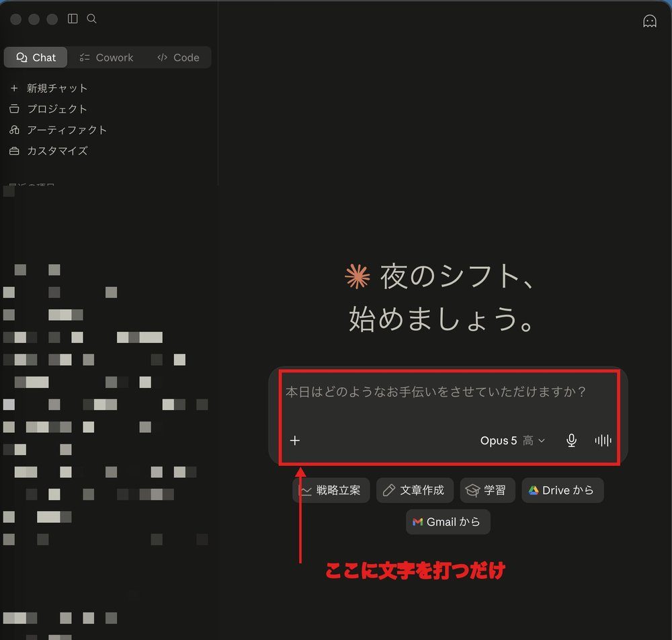
Task: Click the カスタマイズ toolbox icon
Action: [x=14, y=151]
